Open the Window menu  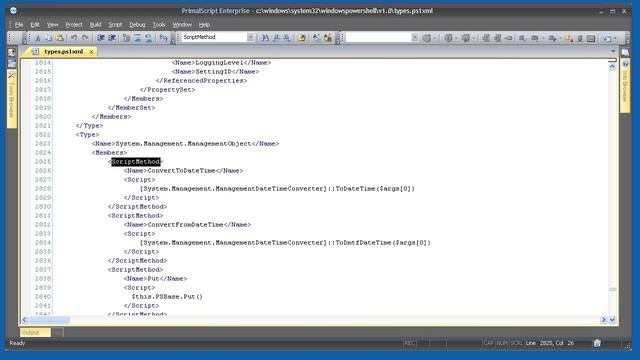tap(182, 24)
